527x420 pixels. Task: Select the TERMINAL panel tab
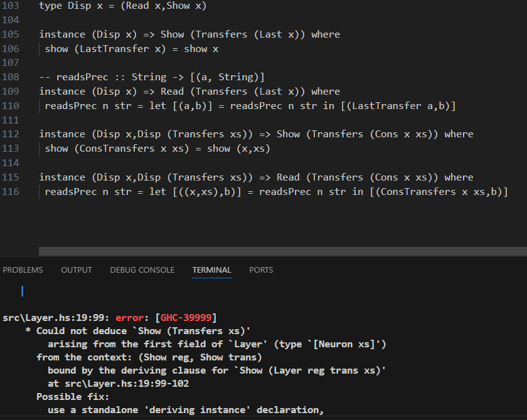(x=211, y=270)
